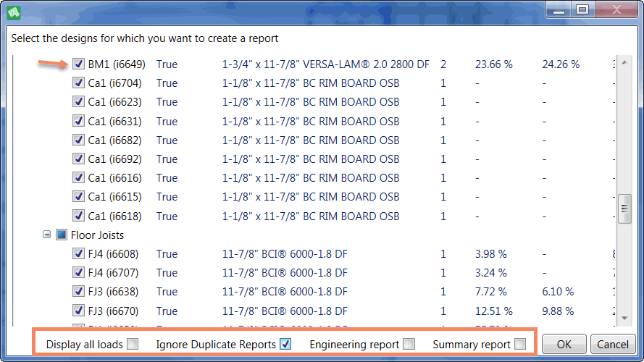Screen dimensions: 644x362
Task: Select the Ca1 (i6618) row name
Action: [x=114, y=216]
